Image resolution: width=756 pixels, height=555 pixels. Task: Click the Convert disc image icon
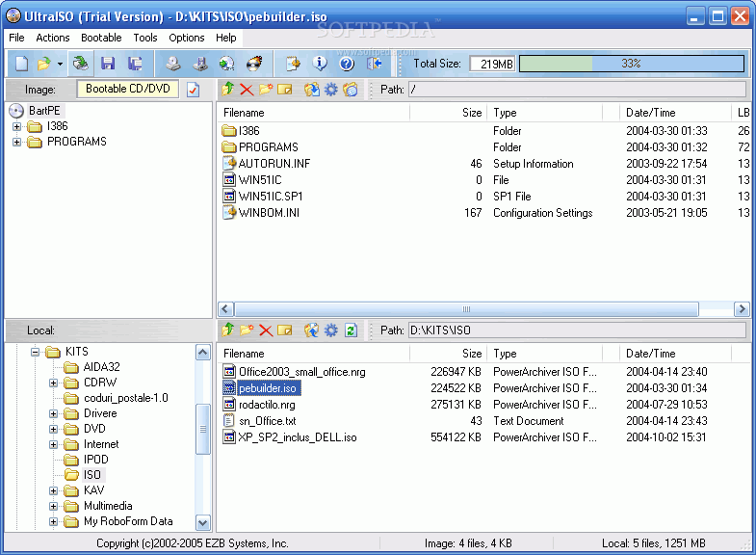click(x=226, y=64)
